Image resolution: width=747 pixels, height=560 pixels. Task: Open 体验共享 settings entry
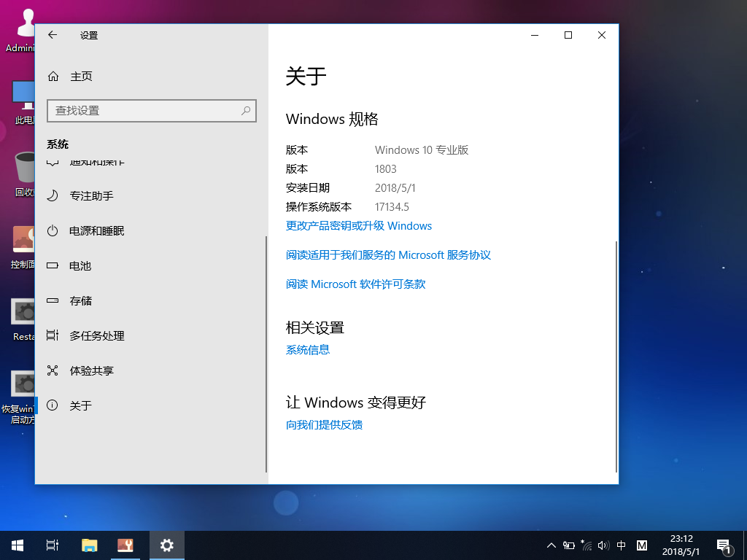pyautogui.click(x=91, y=371)
